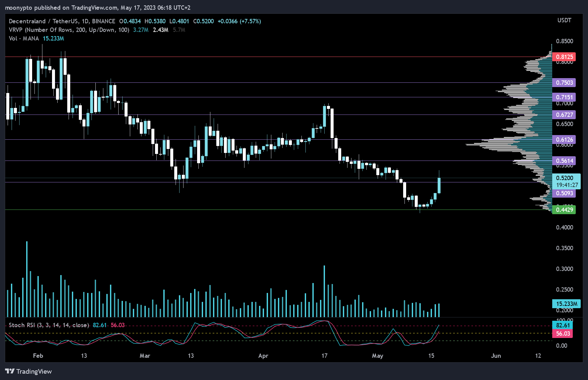Click the green 0.4429 price label
The height and width of the screenshot is (380, 588).
[x=564, y=210]
